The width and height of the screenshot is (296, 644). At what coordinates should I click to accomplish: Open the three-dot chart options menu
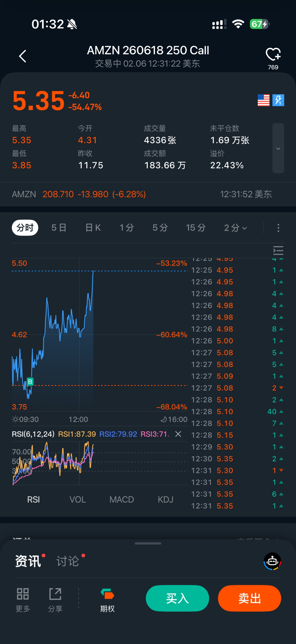(x=278, y=228)
